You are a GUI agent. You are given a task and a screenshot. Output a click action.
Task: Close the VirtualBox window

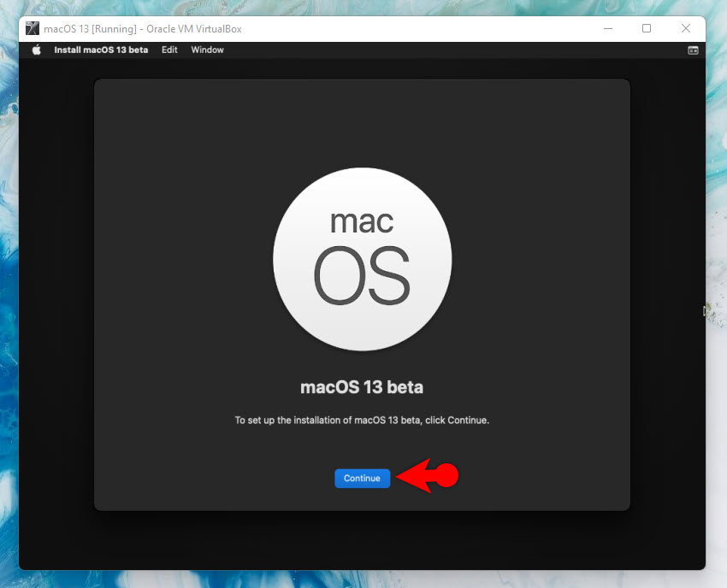click(x=686, y=28)
